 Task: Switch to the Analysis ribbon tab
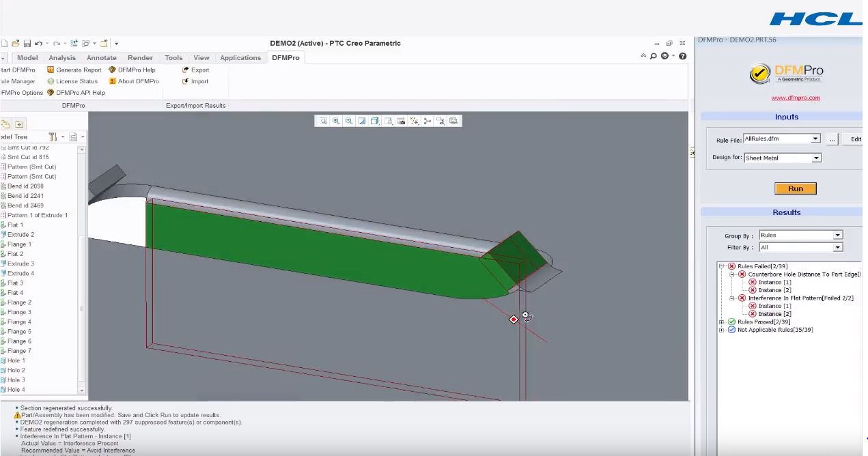click(x=62, y=58)
